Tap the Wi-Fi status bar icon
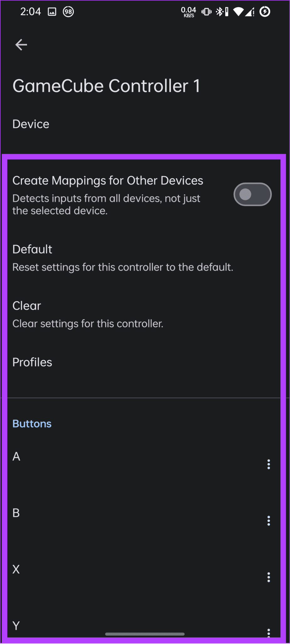Image resolution: width=290 pixels, height=644 pixels. 238,12
